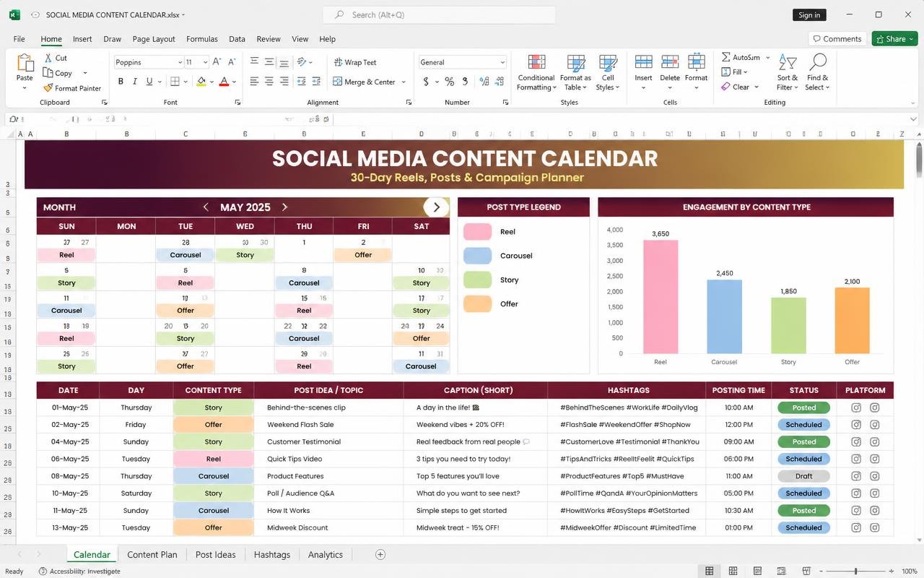Open the File menu

point(19,39)
